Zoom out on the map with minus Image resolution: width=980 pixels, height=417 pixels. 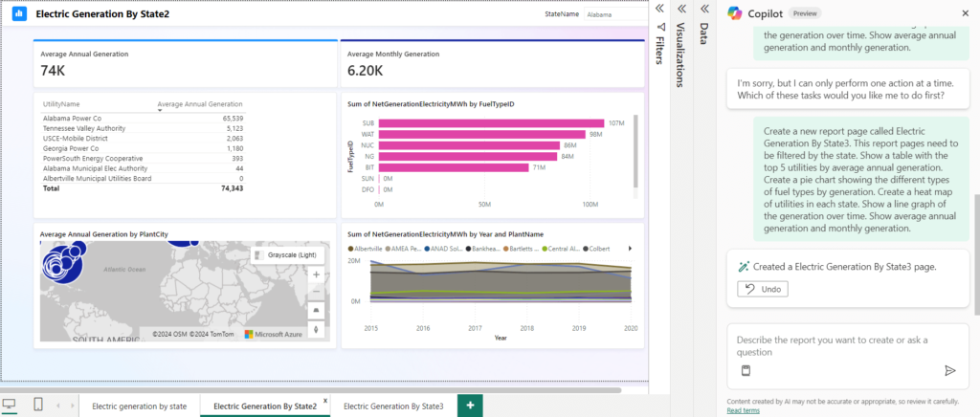[317, 292]
